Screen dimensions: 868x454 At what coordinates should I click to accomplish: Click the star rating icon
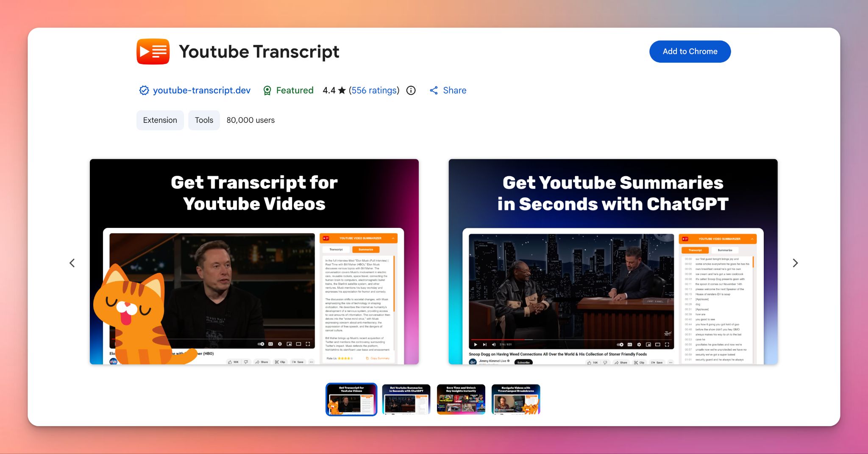[342, 90]
